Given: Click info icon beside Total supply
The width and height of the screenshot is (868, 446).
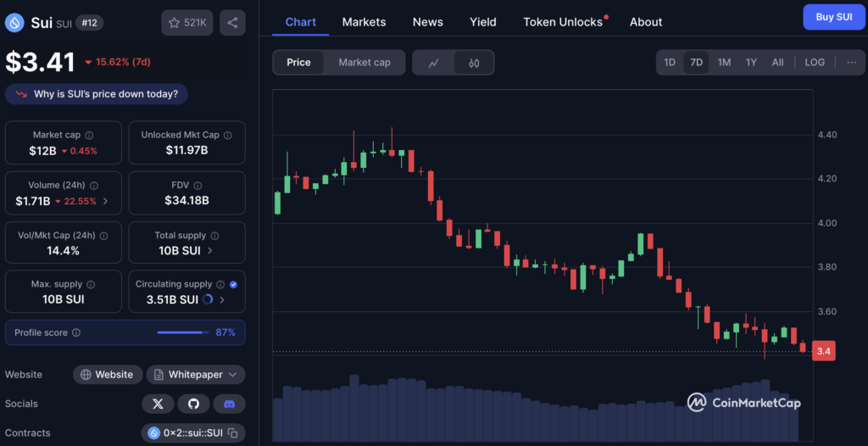Looking at the screenshot, I should coord(214,236).
